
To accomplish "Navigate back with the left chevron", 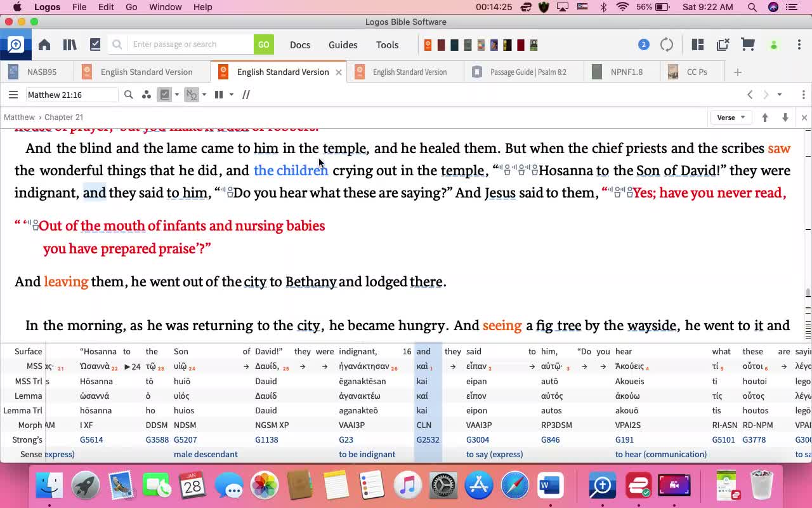I will coord(750,95).
